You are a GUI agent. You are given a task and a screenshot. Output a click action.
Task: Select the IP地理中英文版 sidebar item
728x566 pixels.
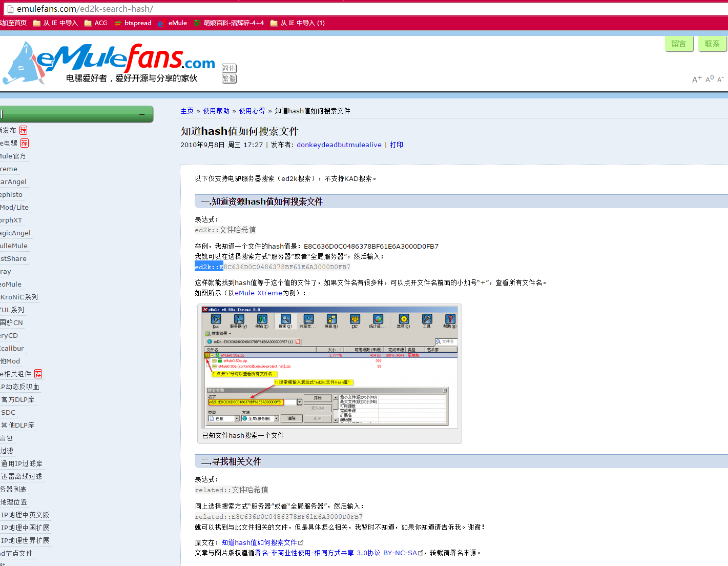(x=25, y=515)
